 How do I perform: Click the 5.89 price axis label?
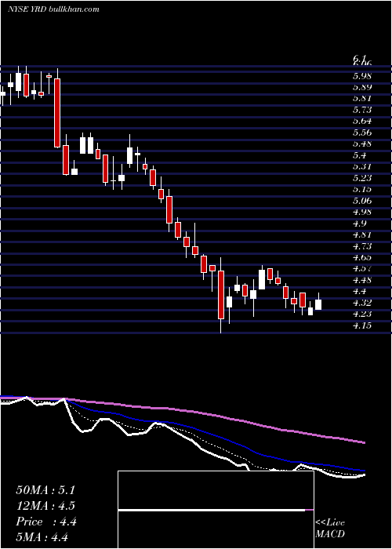point(362,87)
